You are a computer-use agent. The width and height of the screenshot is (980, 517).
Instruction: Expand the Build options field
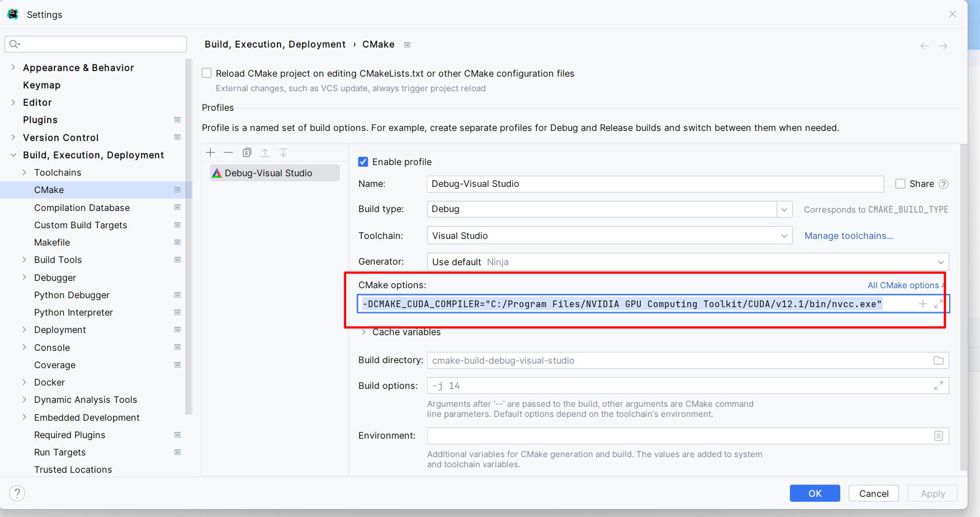[939, 386]
